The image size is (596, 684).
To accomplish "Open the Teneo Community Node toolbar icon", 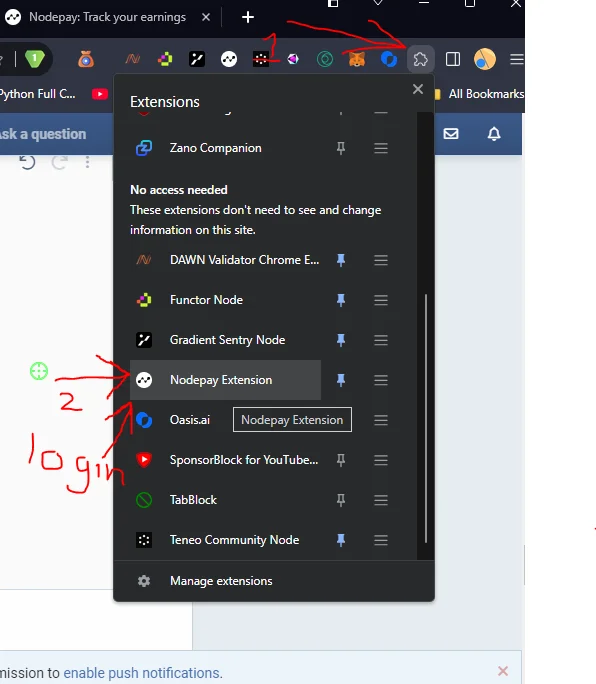I will [261, 59].
